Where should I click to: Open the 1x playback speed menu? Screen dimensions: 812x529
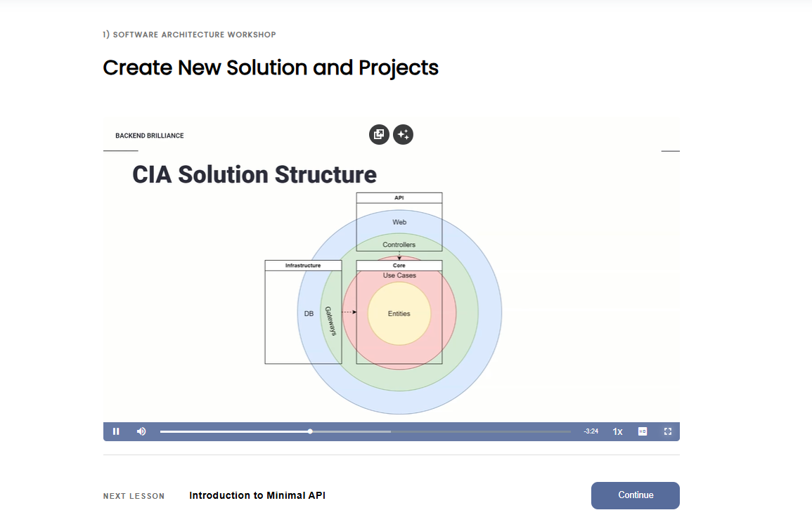617,431
